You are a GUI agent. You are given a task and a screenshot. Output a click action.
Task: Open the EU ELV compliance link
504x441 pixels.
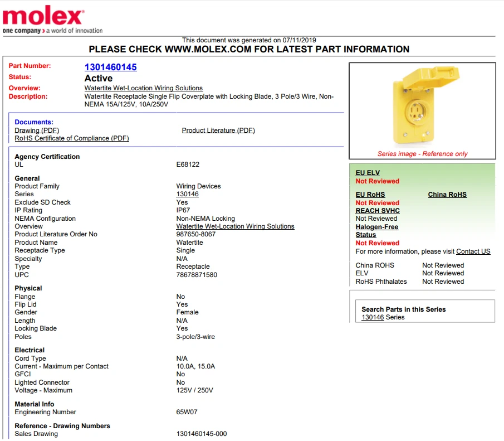[367, 172]
